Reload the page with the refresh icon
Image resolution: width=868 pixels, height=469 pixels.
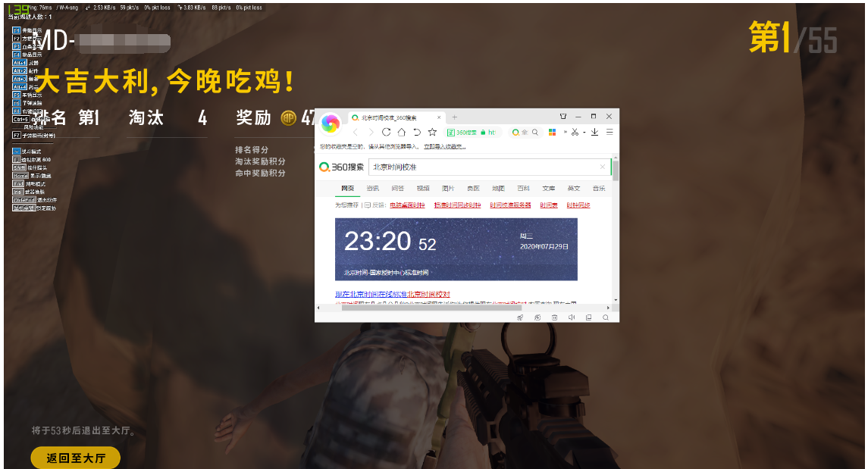point(387,132)
